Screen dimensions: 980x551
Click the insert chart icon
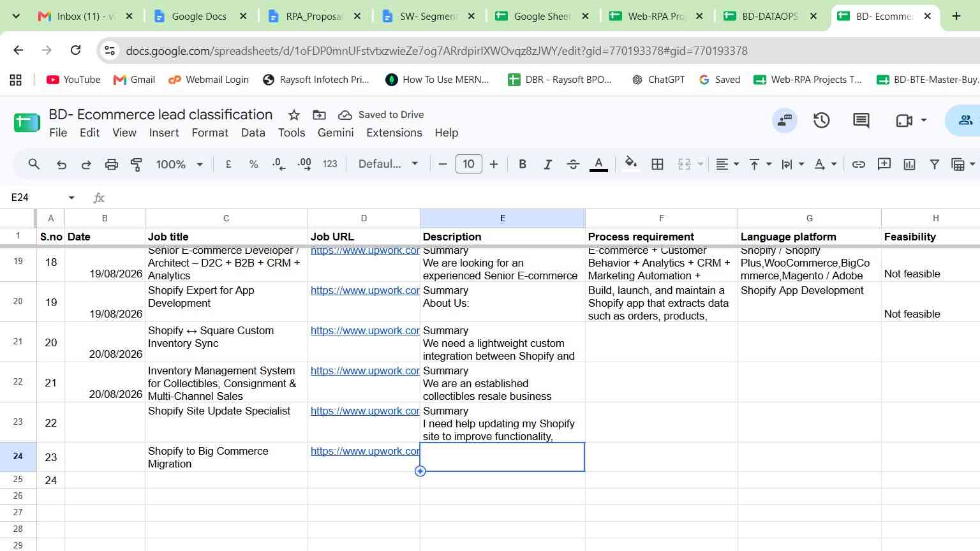(x=909, y=165)
